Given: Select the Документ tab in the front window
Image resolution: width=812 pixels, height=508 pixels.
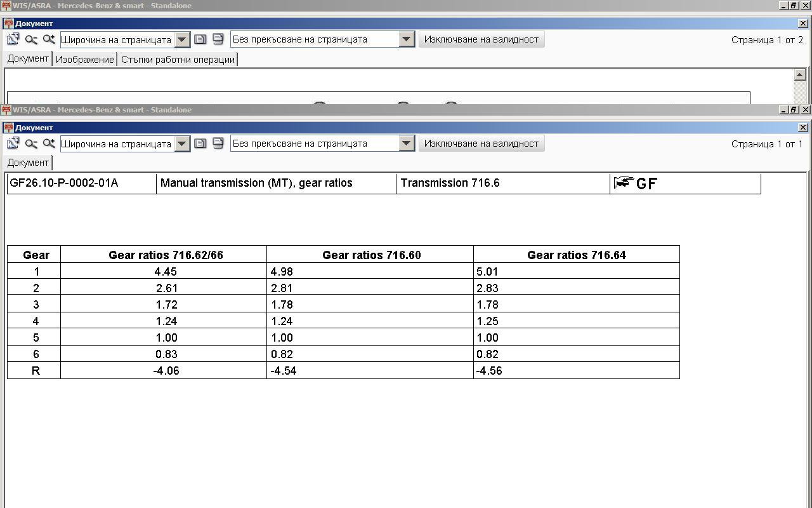Looking at the screenshot, I should 28,163.
